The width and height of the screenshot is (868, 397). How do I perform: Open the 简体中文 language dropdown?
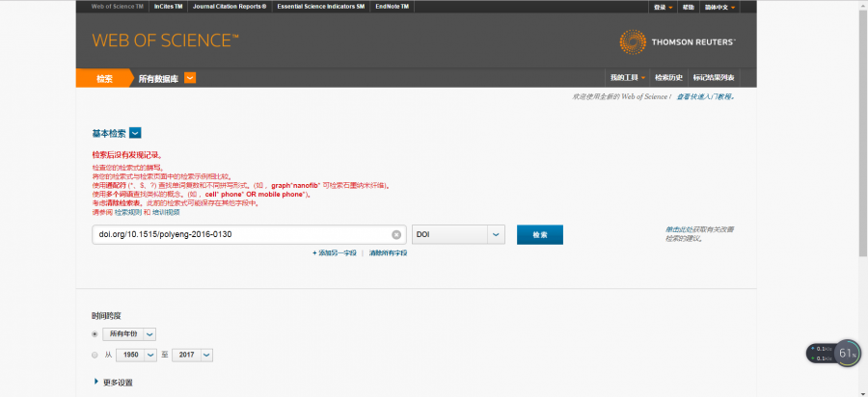click(x=719, y=7)
